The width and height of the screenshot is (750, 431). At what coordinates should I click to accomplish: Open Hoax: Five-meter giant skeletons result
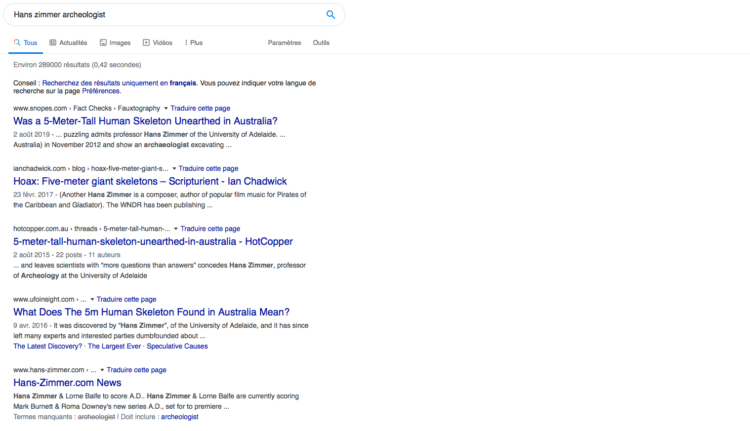click(x=150, y=181)
